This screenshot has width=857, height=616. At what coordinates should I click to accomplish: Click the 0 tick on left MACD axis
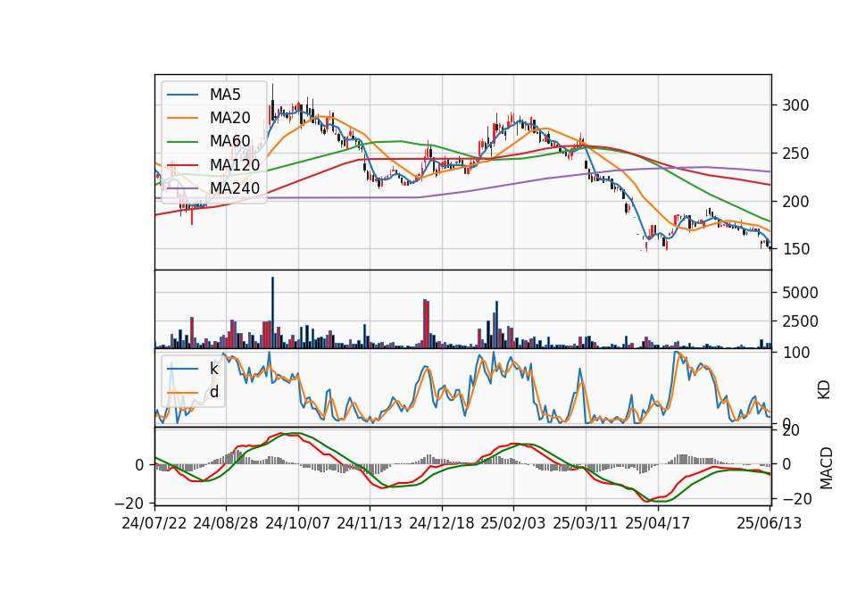[139, 465]
